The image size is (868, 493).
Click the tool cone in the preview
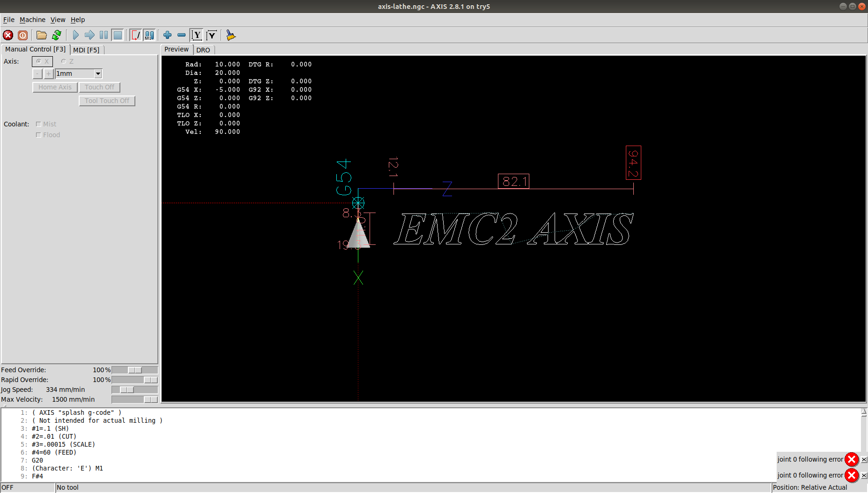pos(358,233)
